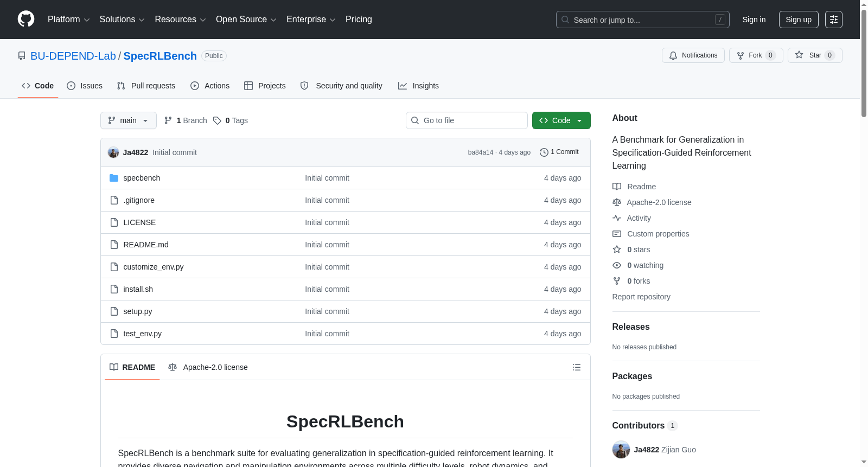Click the scales icon by Apache-2.0 license

pos(617,202)
